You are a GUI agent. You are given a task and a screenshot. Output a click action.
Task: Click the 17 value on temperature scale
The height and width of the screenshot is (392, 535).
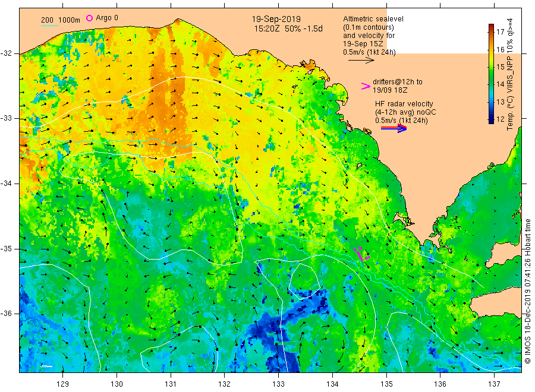click(x=500, y=32)
